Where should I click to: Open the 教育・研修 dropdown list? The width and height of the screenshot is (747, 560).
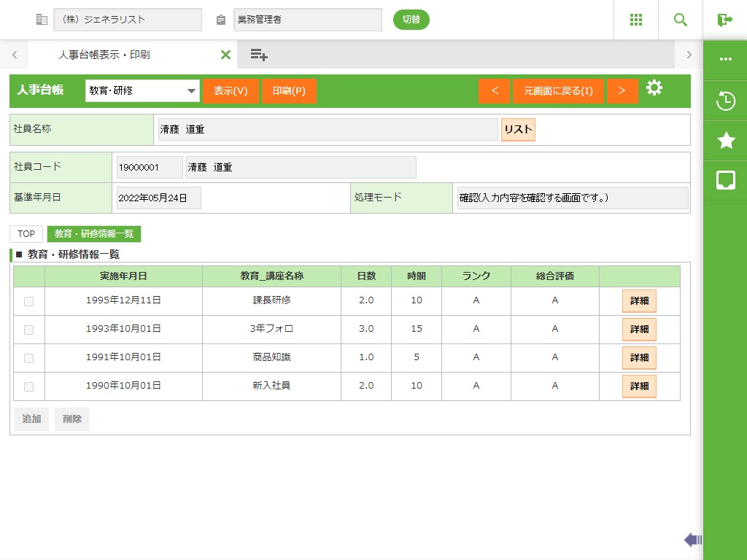[142, 91]
